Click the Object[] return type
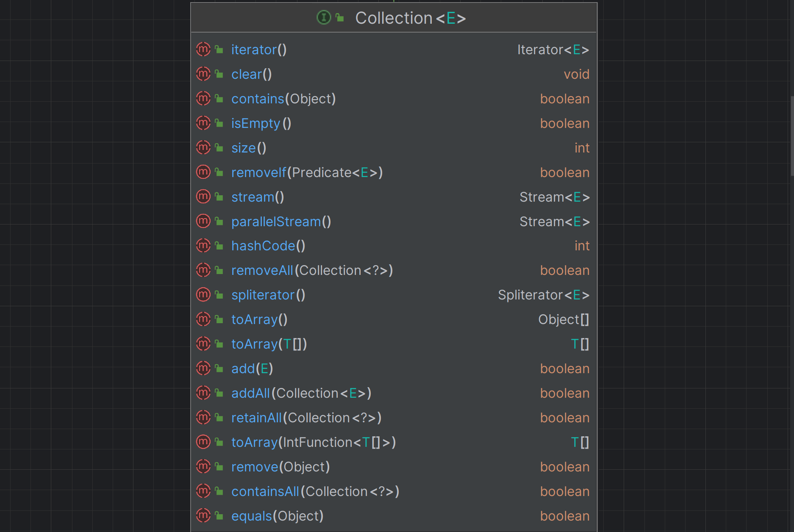Viewport: 794px width, 532px height. click(564, 320)
